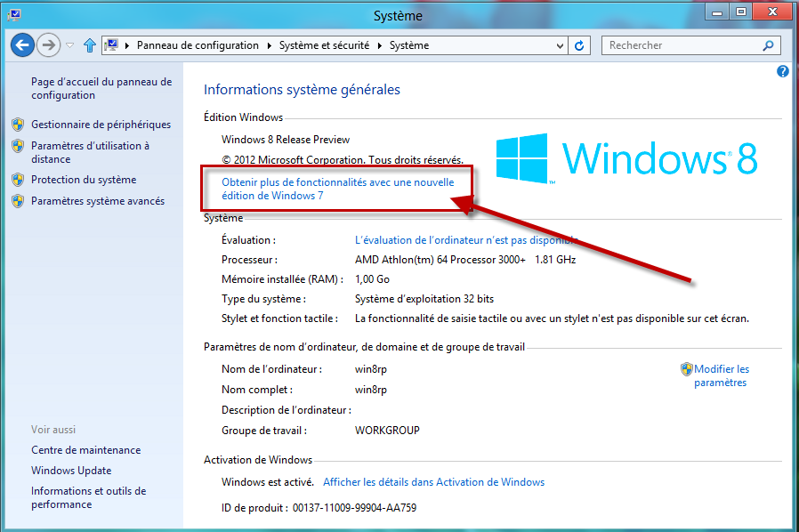The image size is (799, 532).
Task: Open Centre de maintenance
Action: click(x=85, y=450)
